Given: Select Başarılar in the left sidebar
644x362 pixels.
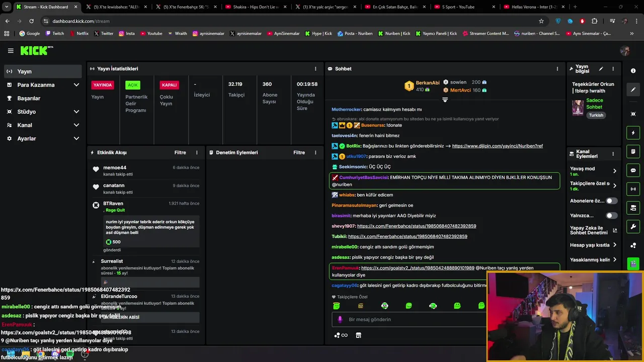Looking at the screenshot, I should point(43,98).
